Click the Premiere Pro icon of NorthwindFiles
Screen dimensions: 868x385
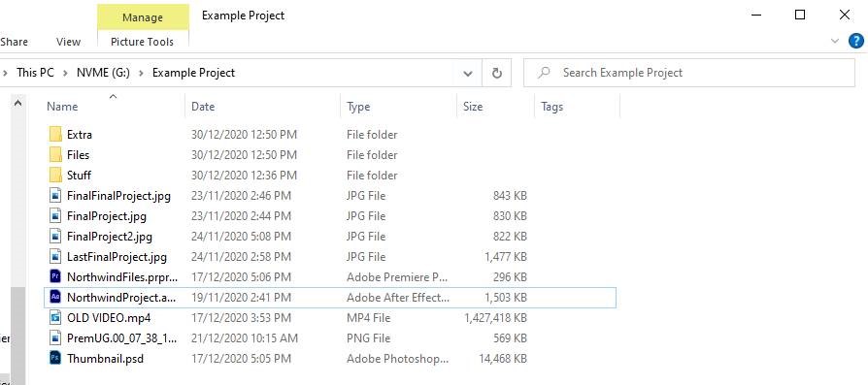tap(54, 276)
